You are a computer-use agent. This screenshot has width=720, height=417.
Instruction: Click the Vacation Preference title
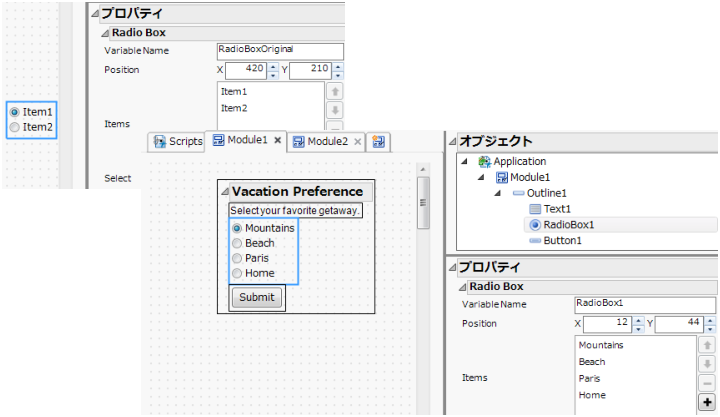point(298,192)
